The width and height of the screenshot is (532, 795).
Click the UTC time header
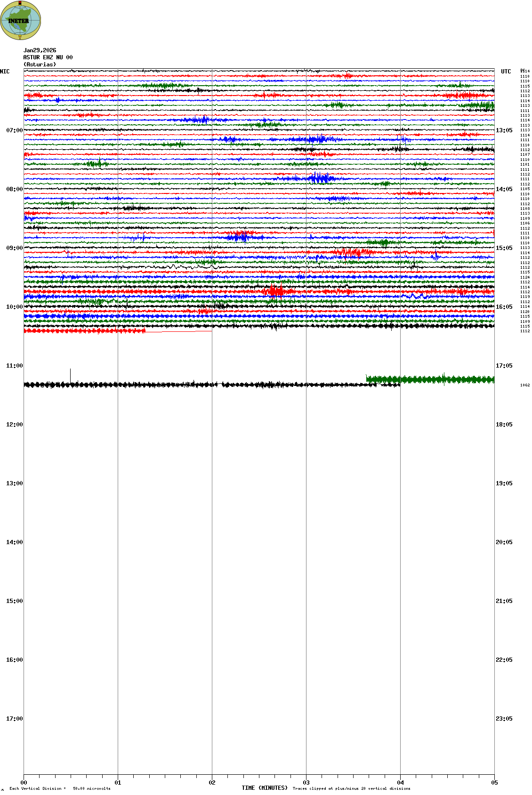point(506,72)
